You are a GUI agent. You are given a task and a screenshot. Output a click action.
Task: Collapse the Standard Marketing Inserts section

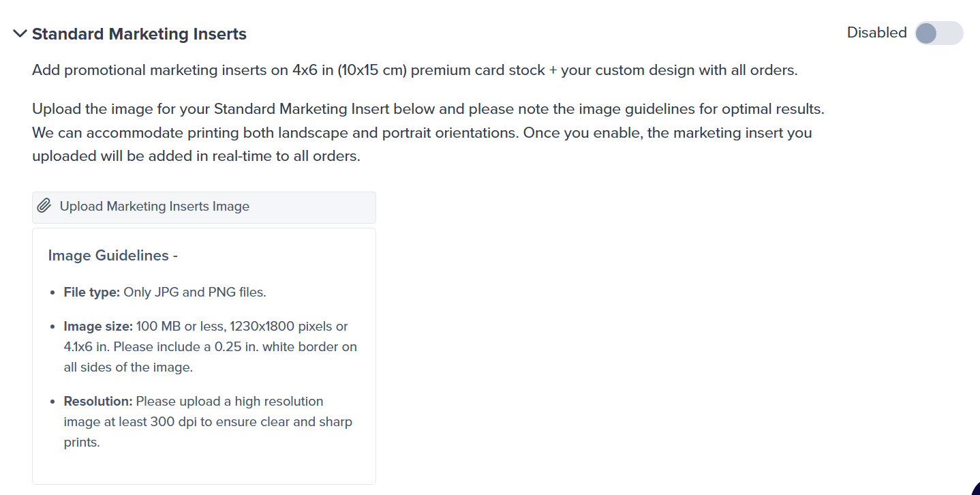[x=19, y=33]
